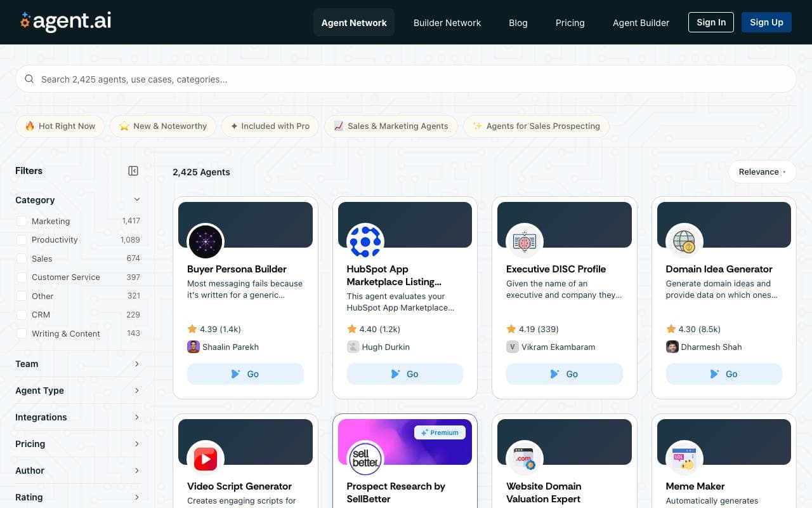The image size is (812, 508).
Task: Open Agent Builder in the navigation
Action: pyautogui.click(x=641, y=22)
